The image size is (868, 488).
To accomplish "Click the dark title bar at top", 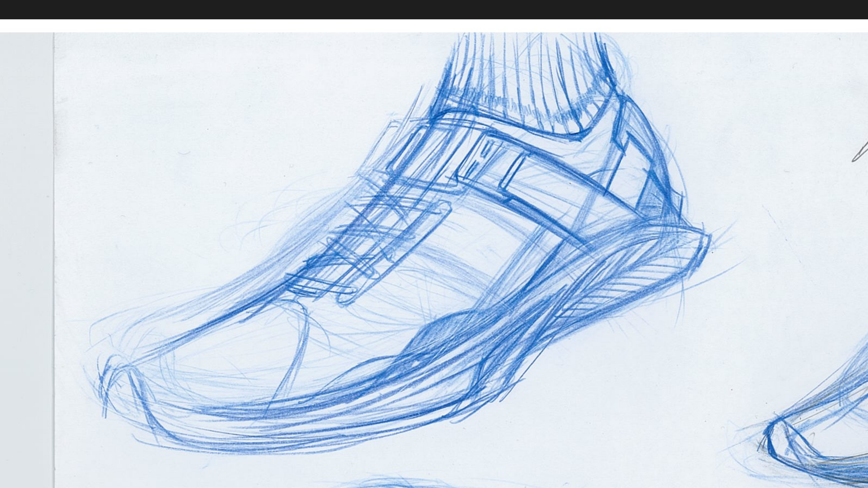I will coord(434,9).
